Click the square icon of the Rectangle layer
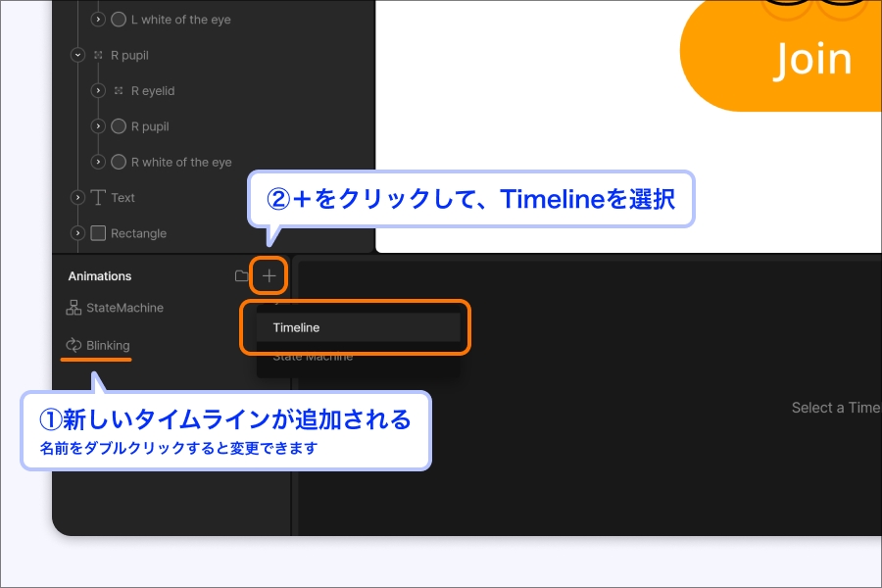Viewport: 882px width, 588px height. tap(98, 233)
